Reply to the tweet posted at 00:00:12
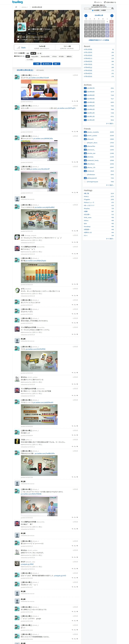Screen dimensions: 129x644 coord(72,101)
